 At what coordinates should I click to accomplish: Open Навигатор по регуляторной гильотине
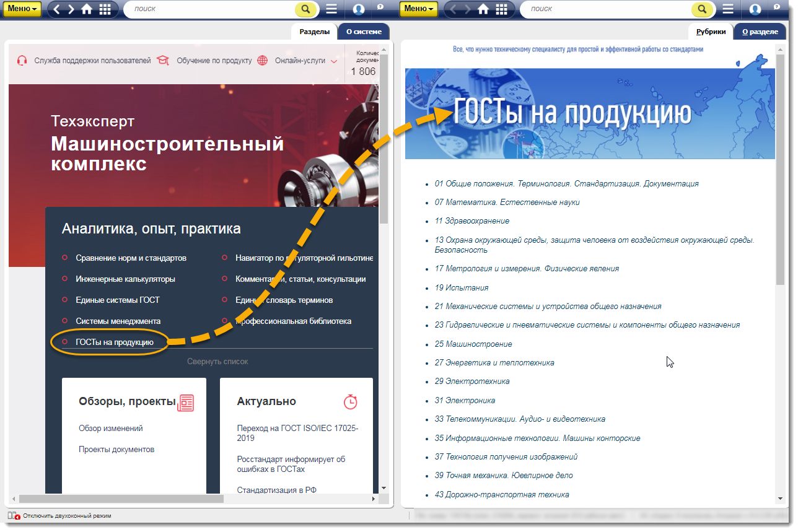point(304,258)
